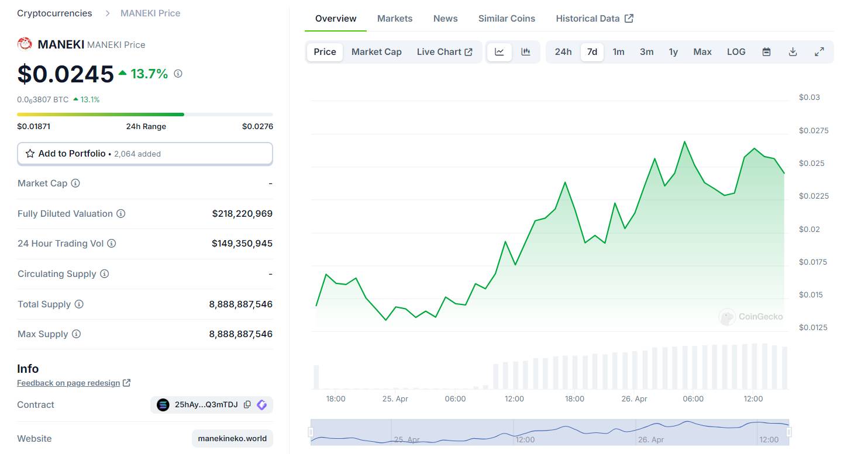
Task: Click the $218,220,969 valuation value
Action: click(242, 214)
